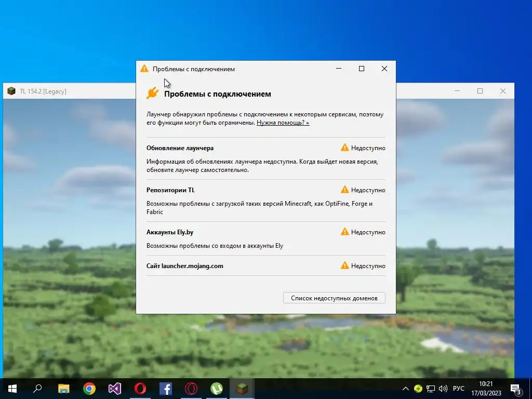Switch input language РУС indicator
The image size is (532, 399).
click(x=458, y=389)
